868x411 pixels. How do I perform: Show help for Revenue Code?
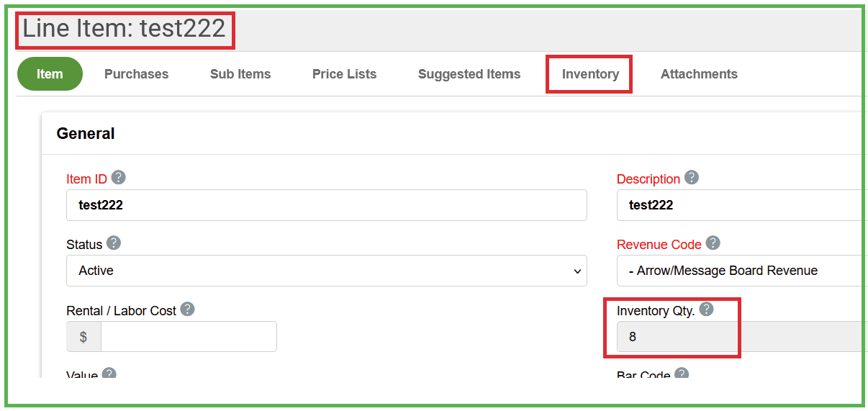click(713, 243)
